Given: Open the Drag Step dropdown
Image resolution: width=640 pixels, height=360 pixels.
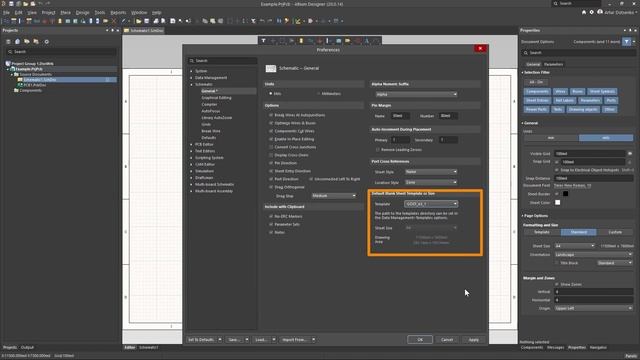Looking at the screenshot, I should point(334,196).
